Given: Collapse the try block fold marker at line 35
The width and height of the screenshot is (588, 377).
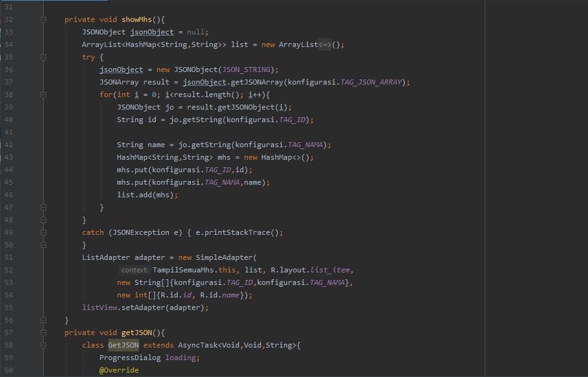Looking at the screenshot, I should [44, 57].
